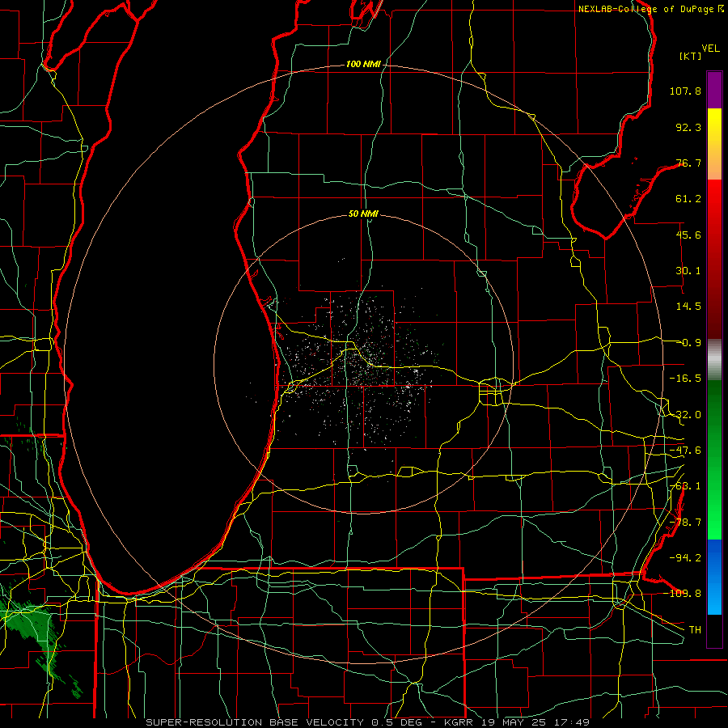Pick the purple top segment of the velocity color bar

714,90
